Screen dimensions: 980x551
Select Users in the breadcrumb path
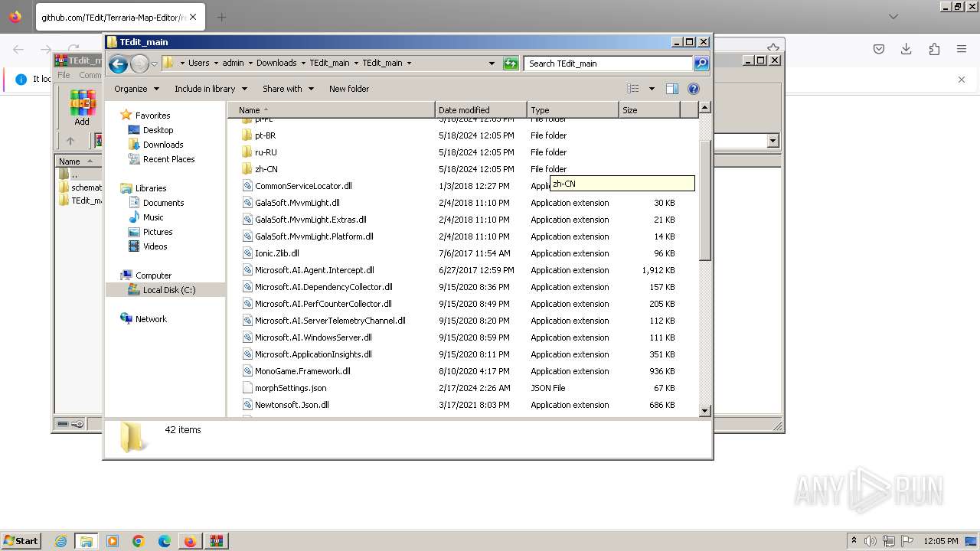(199, 64)
